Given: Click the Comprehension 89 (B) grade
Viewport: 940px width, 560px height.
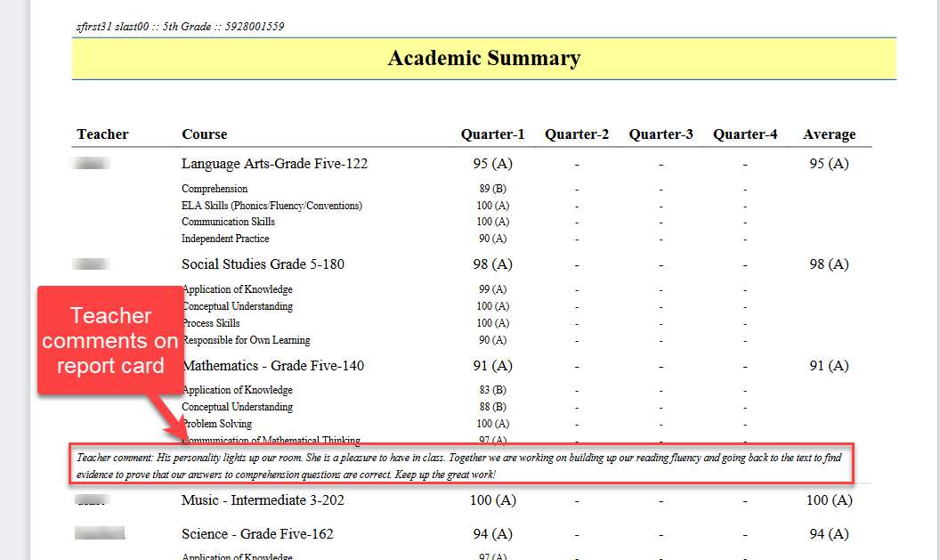Looking at the screenshot, I should click(492, 189).
